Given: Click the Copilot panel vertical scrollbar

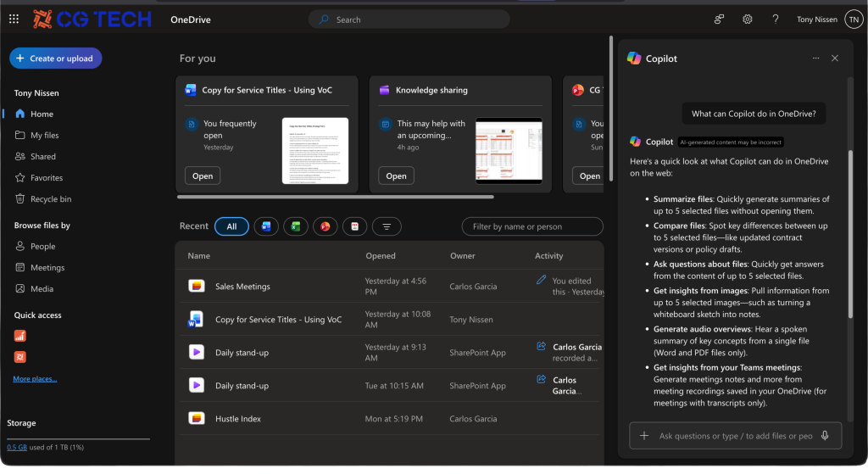Looking at the screenshot, I should [851, 234].
